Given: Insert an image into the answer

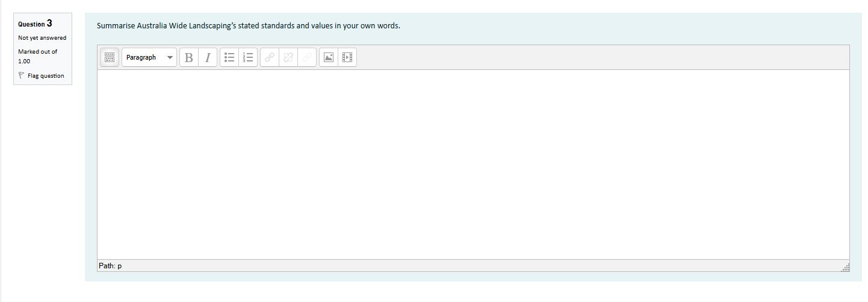Looking at the screenshot, I should pyautogui.click(x=329, y=57).
